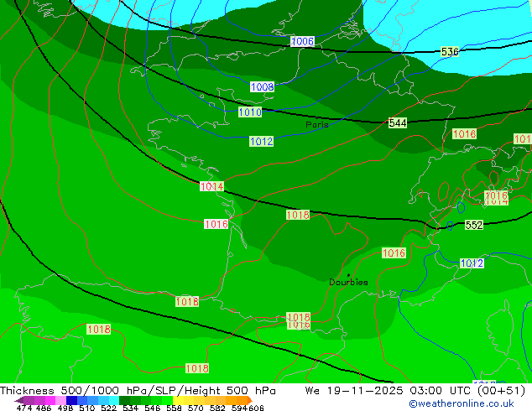Click the orange arrow tip of the legend
The image size is (532, 411).
tap(250, 400)
